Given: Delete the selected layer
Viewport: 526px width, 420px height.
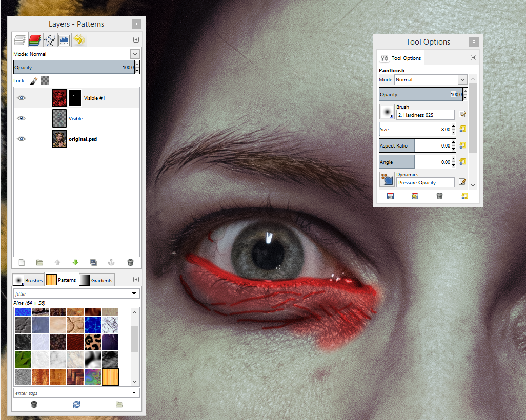Looking at the screenshot, I should [130, 262].
